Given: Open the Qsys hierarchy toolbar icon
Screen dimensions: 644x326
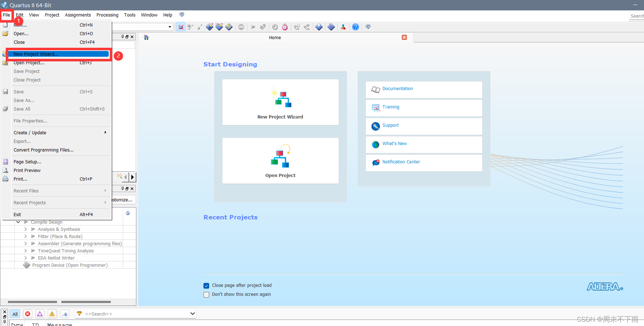Looking at the screenshot, I should (343, 27).
